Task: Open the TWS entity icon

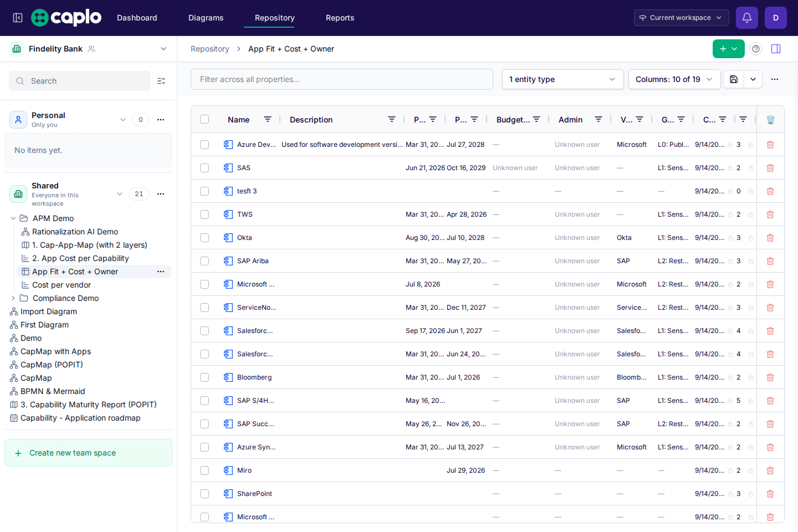Action: point(228,214)
